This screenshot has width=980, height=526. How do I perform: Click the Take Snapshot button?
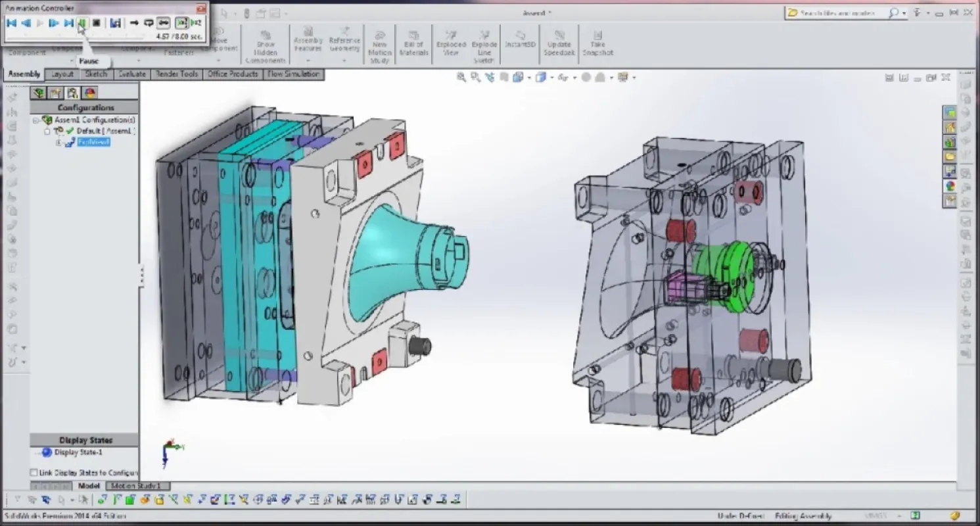click(597, 44)
